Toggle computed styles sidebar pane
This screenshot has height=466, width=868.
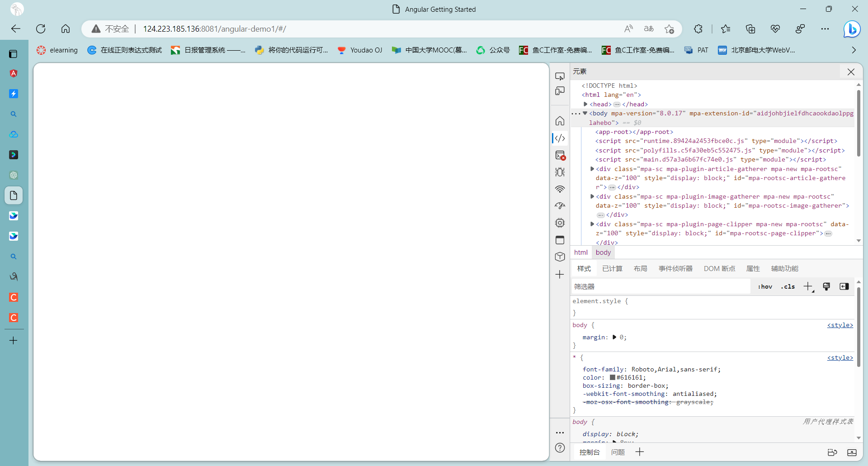click(x=844, y=286)
